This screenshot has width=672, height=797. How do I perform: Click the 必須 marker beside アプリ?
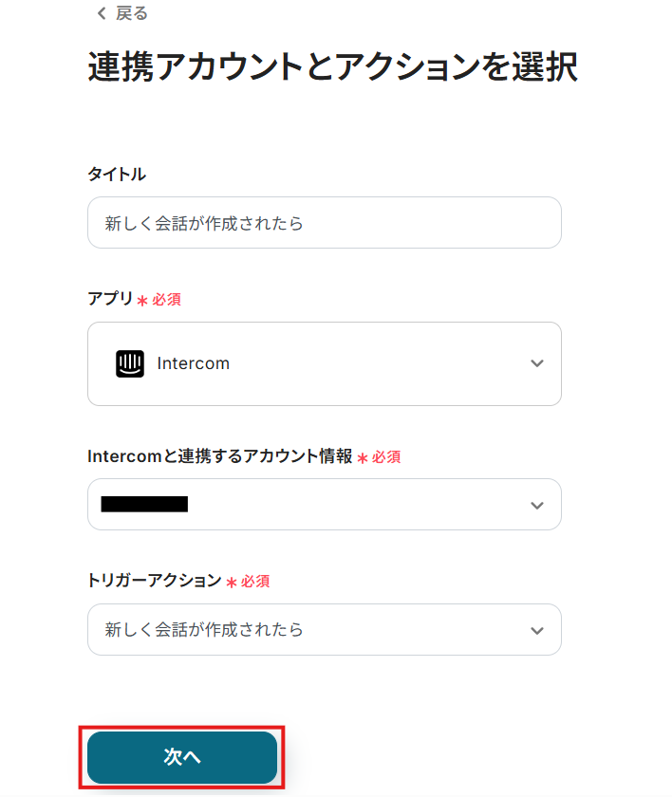click(166, 300)
